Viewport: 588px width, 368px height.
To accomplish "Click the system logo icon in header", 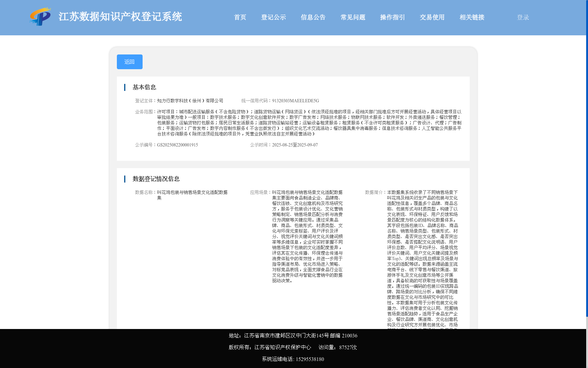I will pyautogui.click(x=40, y=17).
